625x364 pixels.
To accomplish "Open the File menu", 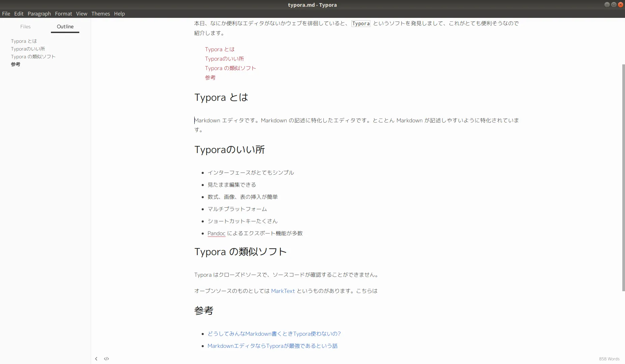I will pyautogui.click(x=6, y=13).
